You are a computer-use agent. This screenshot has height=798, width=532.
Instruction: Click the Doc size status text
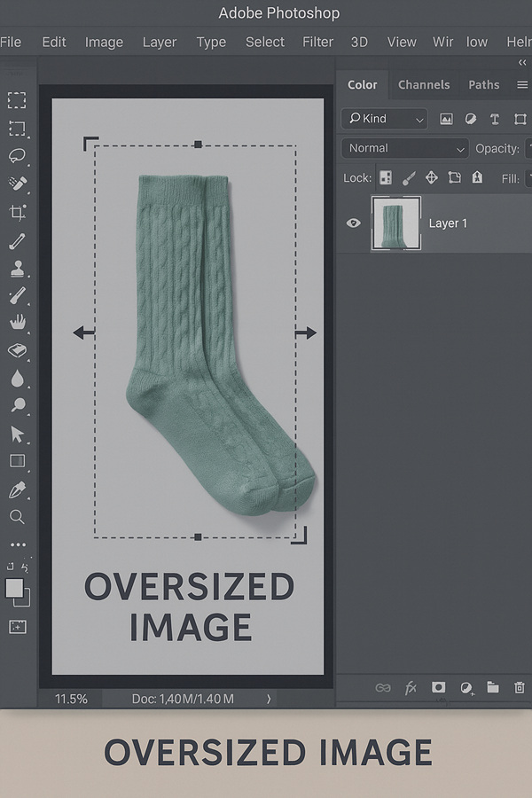[x=183, y=699]
